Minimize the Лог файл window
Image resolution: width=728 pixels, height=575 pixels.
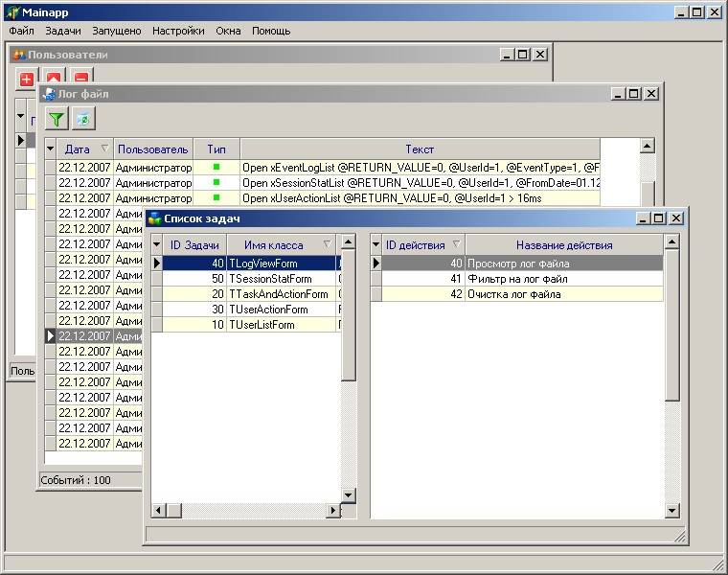pyautogui.click(x=617, y=94)
